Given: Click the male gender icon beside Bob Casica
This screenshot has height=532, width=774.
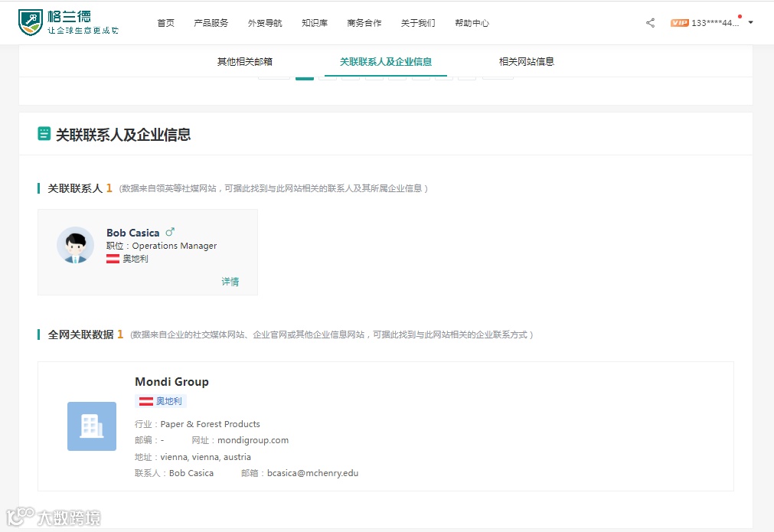Looking at the screenshot, I should 170,232.
